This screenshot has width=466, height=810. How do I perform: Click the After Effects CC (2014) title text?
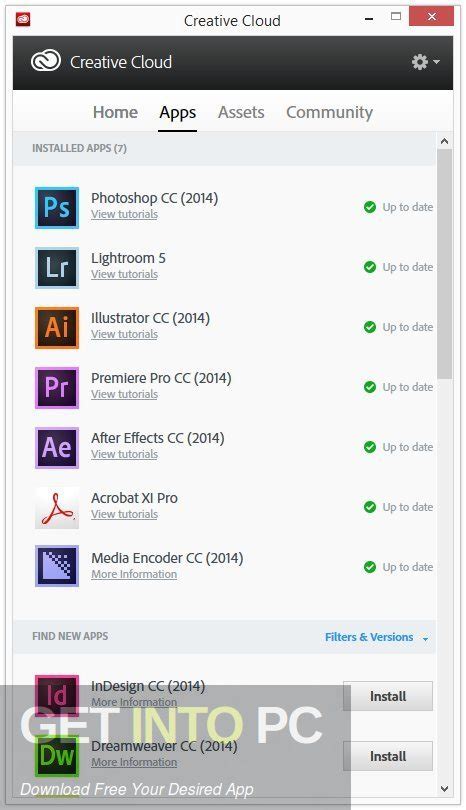point(158,438)
